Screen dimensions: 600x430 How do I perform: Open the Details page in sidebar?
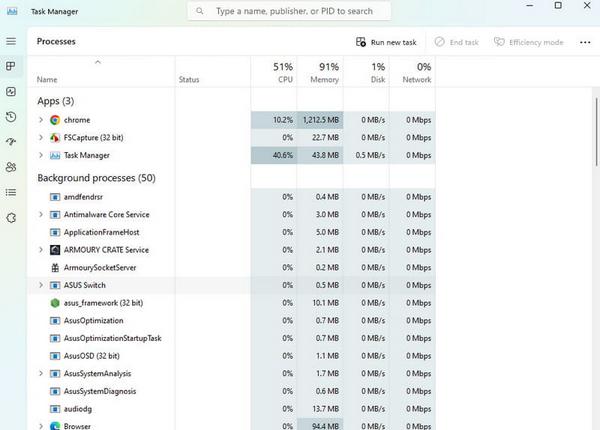coord(11,192)
